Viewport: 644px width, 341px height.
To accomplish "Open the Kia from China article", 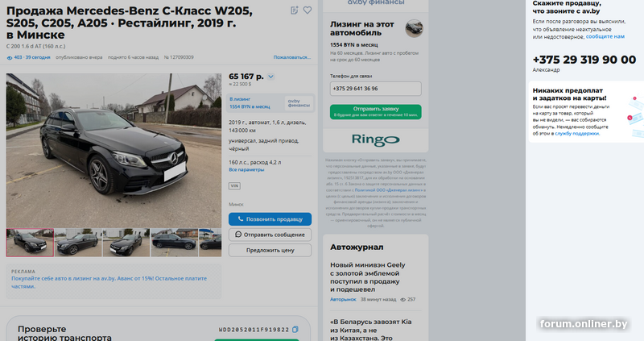I will coord(371,330).
